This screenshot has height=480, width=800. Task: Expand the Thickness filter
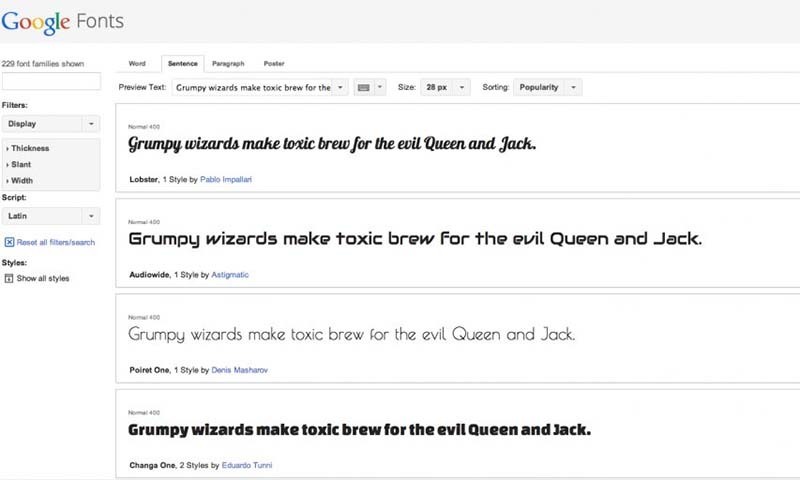point(28,148)
